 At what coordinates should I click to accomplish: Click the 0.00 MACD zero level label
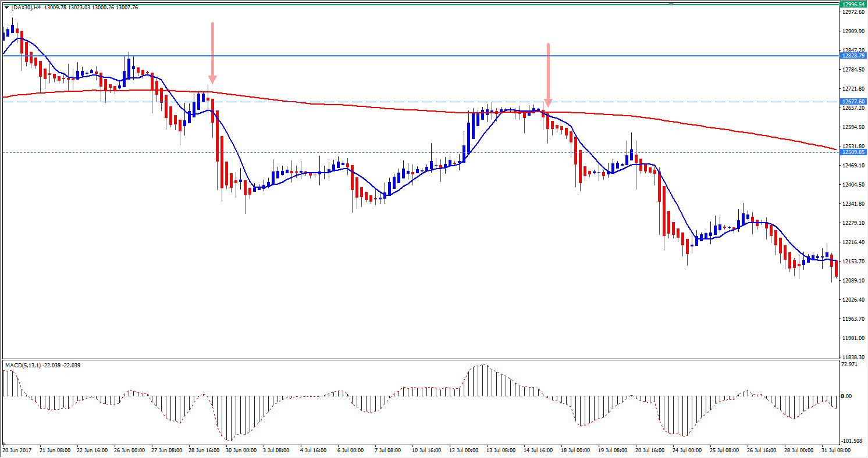(x=846, y=396)
